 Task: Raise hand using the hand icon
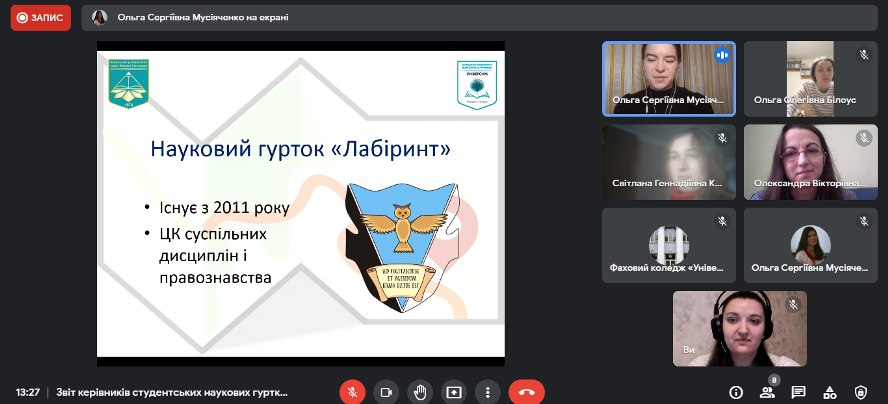click(420, 392)
